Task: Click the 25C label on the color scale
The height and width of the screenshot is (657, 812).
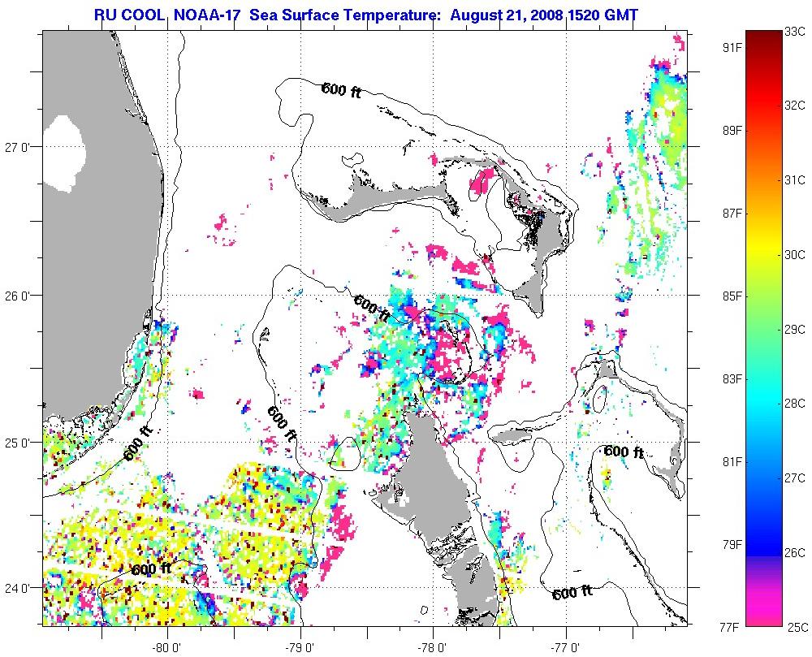Action: click(x=796, y=626)
